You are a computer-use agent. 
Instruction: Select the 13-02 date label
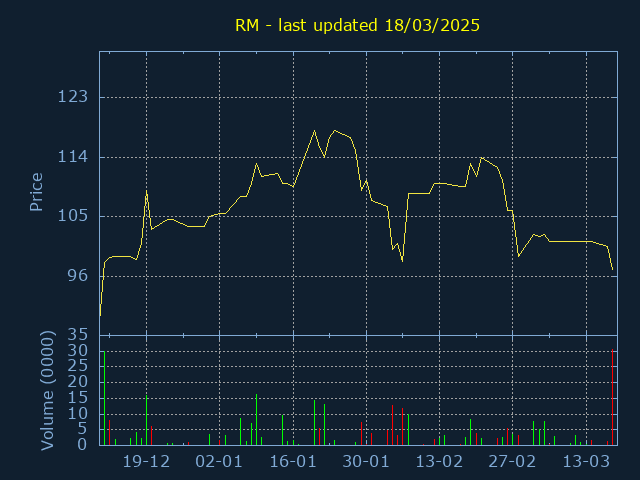click(439, 462)
